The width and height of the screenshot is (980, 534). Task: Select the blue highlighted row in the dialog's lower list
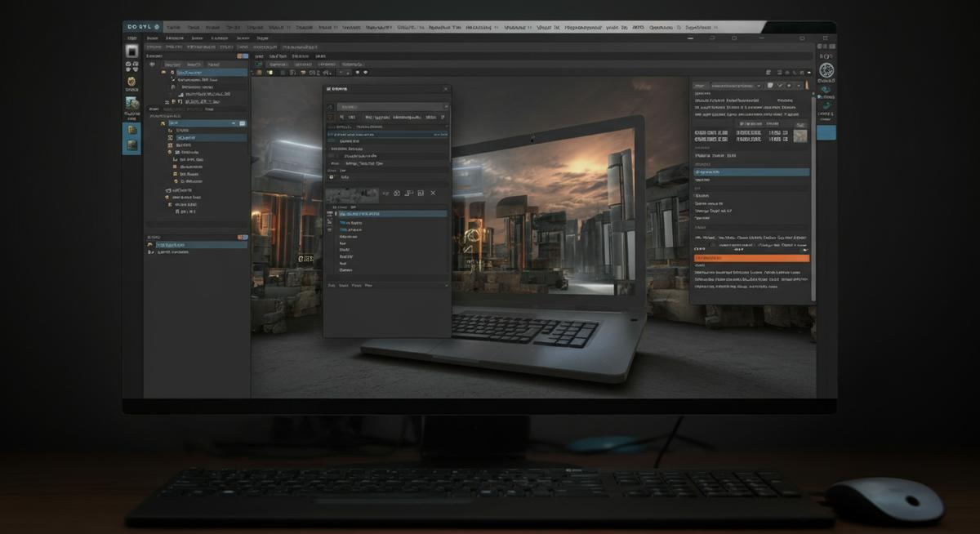coord(392,214)
